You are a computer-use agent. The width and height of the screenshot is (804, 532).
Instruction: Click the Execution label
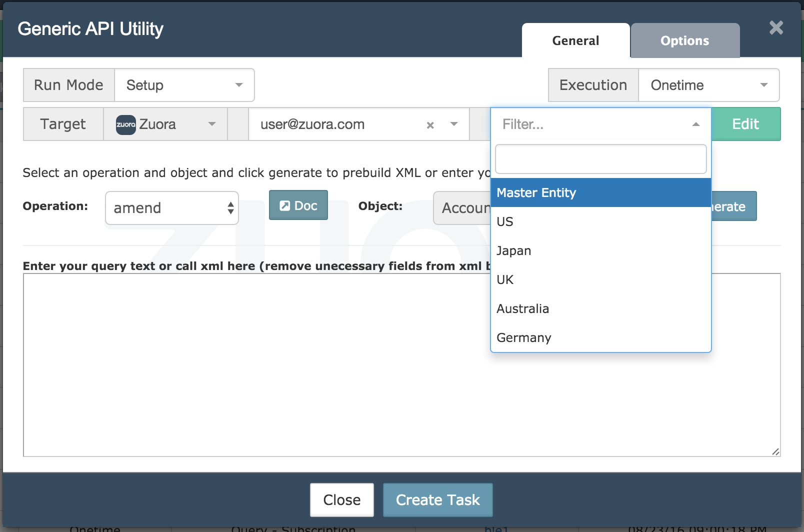[x=593, y=85]
